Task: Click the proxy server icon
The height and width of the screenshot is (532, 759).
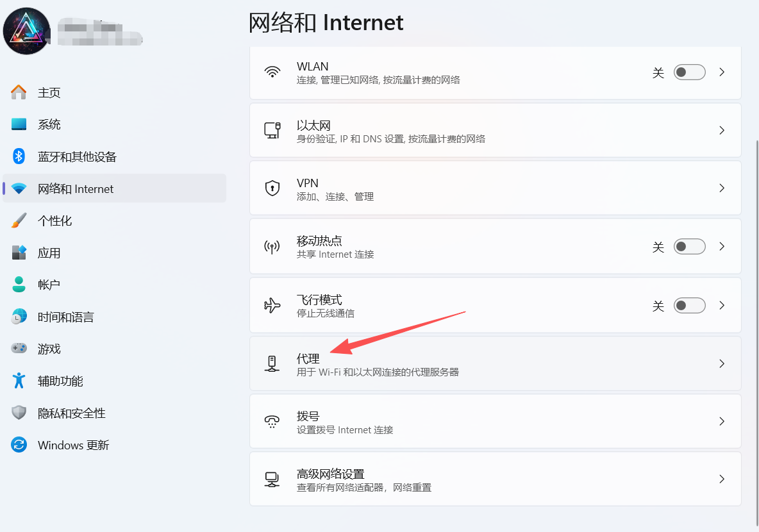Action: click(272, 363)
